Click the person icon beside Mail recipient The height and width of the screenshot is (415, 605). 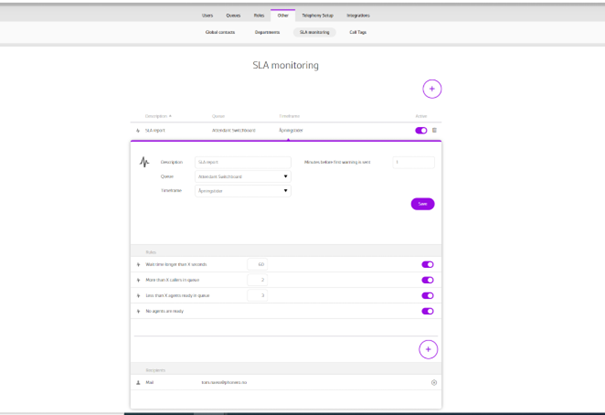(x=138, y=383)
